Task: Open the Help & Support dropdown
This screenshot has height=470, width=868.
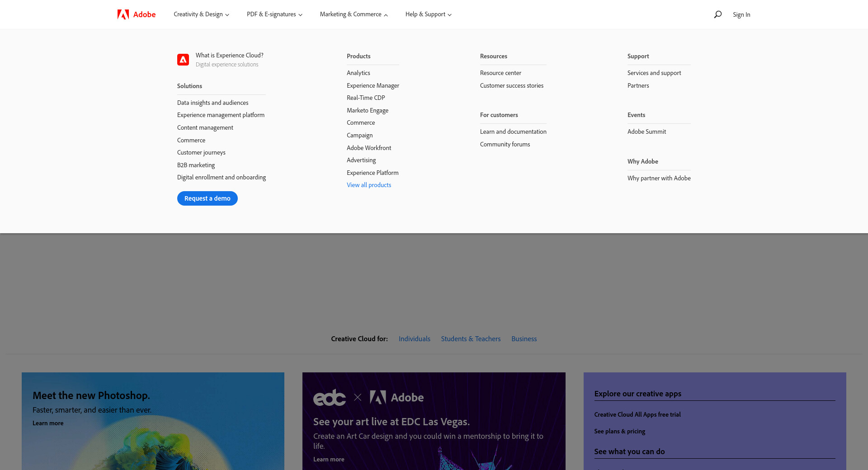Action: point(428,14)
